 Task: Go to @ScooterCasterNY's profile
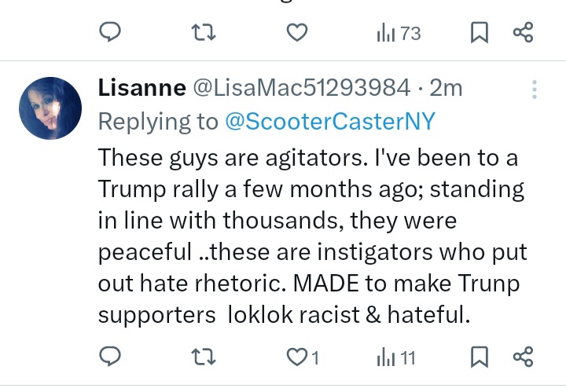pyautogui.click(x=330, y=122)
